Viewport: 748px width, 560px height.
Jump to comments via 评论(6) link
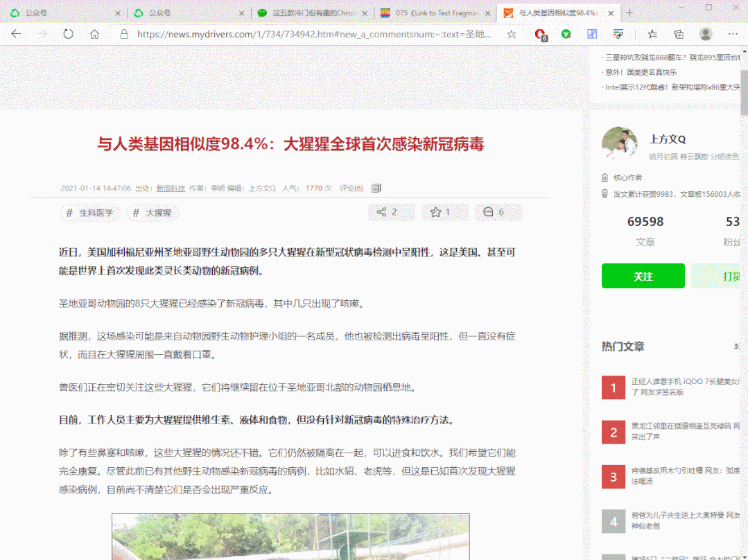tap(351, 189)
